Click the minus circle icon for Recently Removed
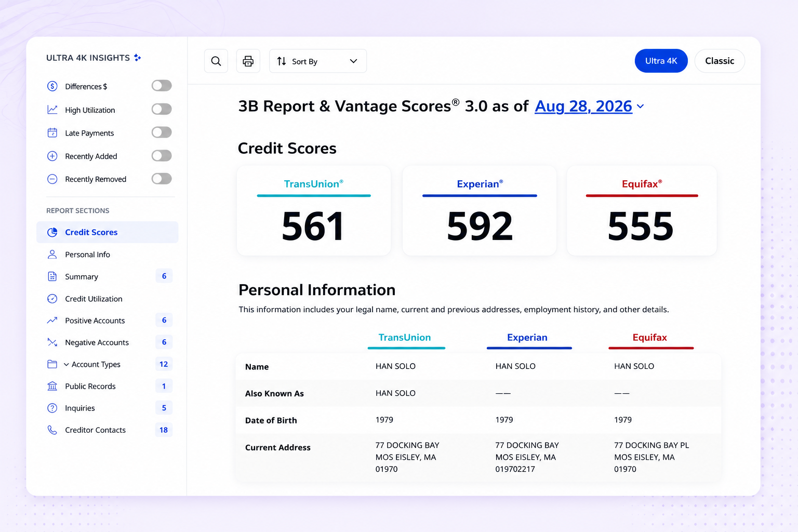Screen dimensions: 798x532 [52, 179]
